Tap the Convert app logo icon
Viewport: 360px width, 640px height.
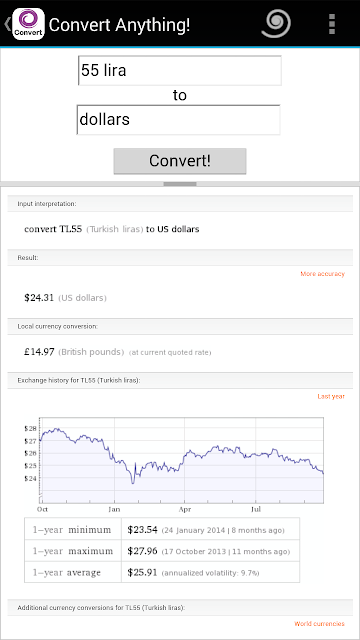coord(28,24)
